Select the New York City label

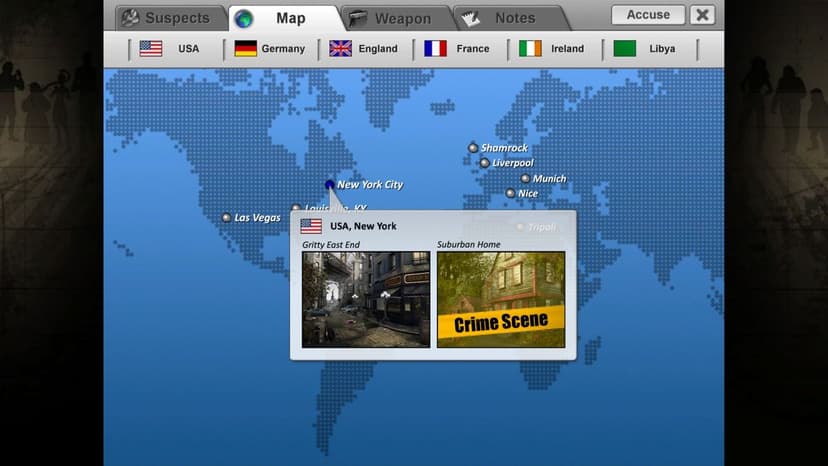(370, 184)
